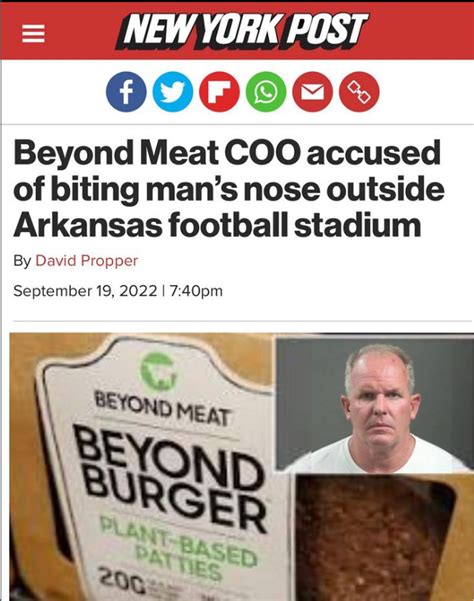
Task: Share the article on Twitter
Action: pos(173,92)
